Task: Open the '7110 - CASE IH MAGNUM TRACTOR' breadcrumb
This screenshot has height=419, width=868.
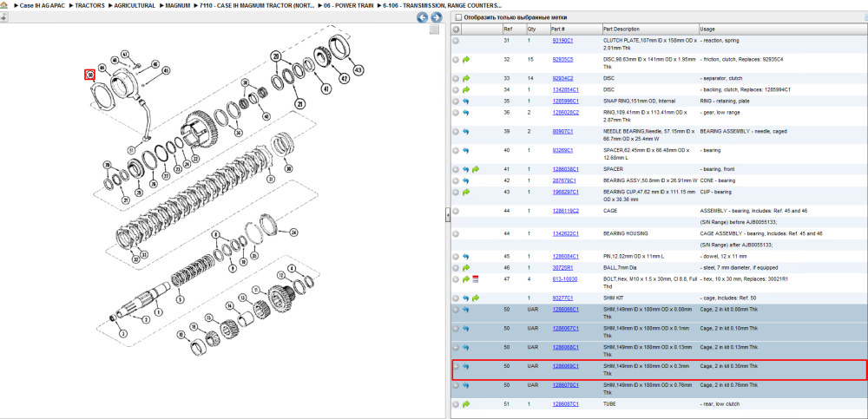Action: pos(258,5)
